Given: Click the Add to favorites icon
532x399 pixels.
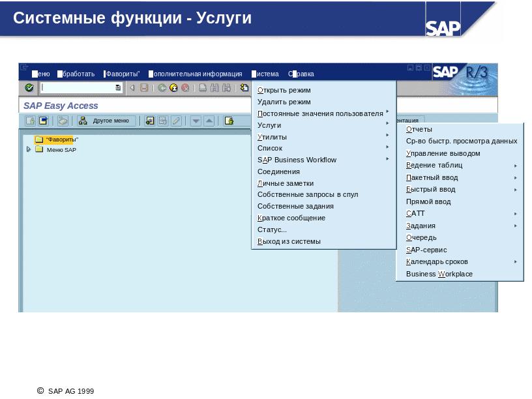Looking at the screenshot, I should pos(150,121).
